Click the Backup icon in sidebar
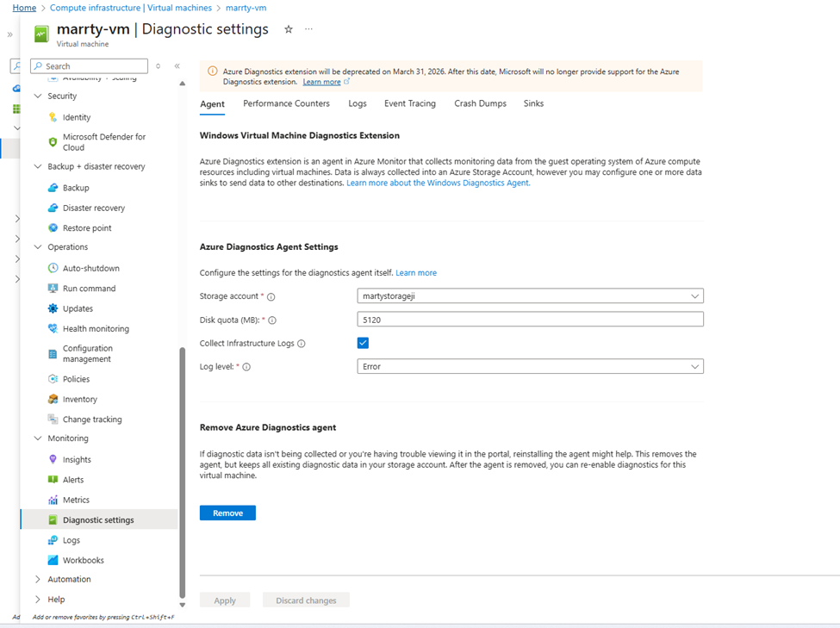Image resolution: width=840 pixels, height=628 pixels. click(53, 188)
